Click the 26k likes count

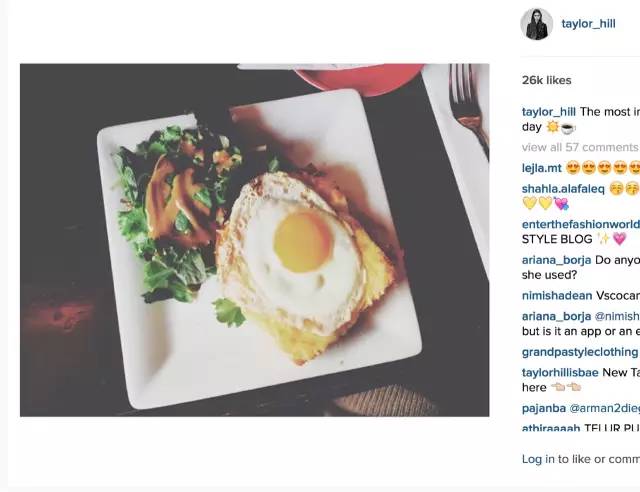tap(546, 80)
